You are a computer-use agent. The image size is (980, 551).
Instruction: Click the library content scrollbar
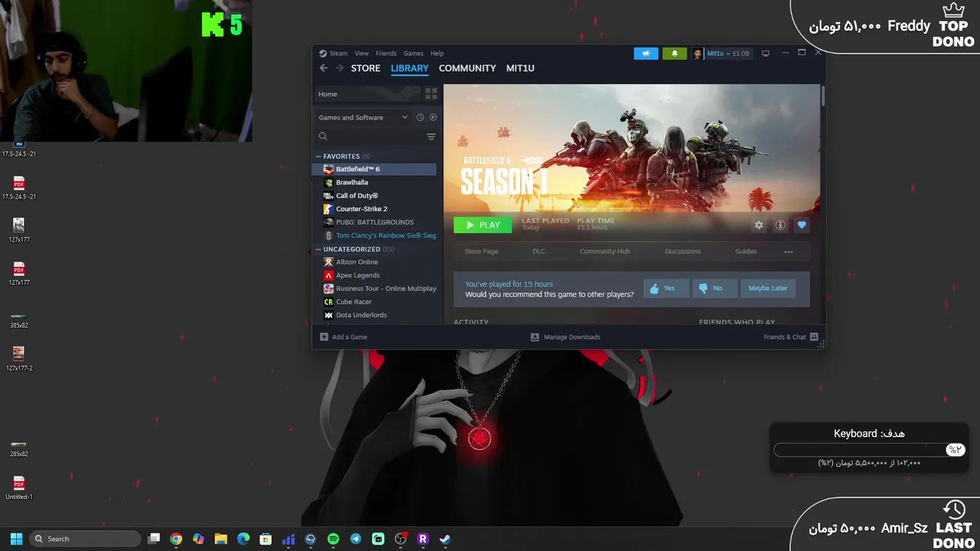click(x=822, y=96)
